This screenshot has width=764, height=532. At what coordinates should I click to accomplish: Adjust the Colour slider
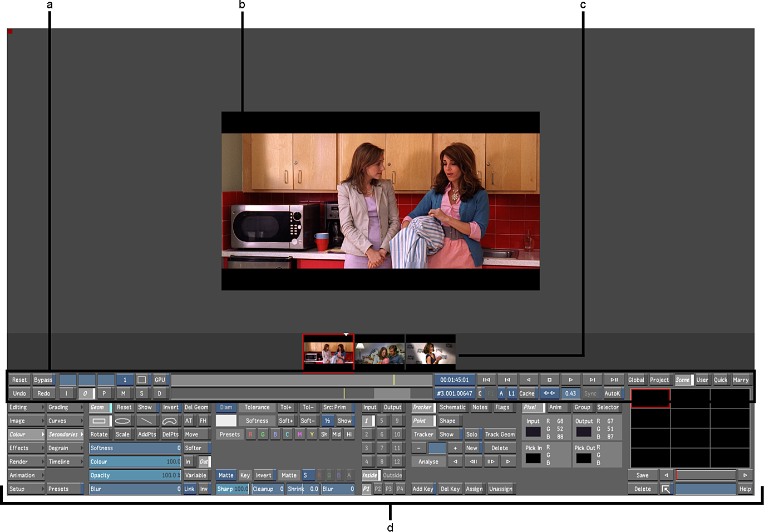point(135,462)
